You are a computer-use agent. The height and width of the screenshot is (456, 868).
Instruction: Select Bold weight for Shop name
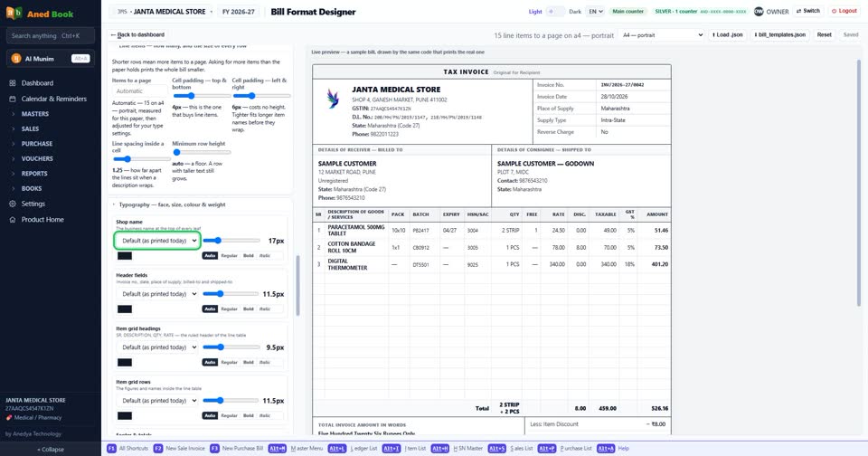pyautogui.click(x=248, y=255)
